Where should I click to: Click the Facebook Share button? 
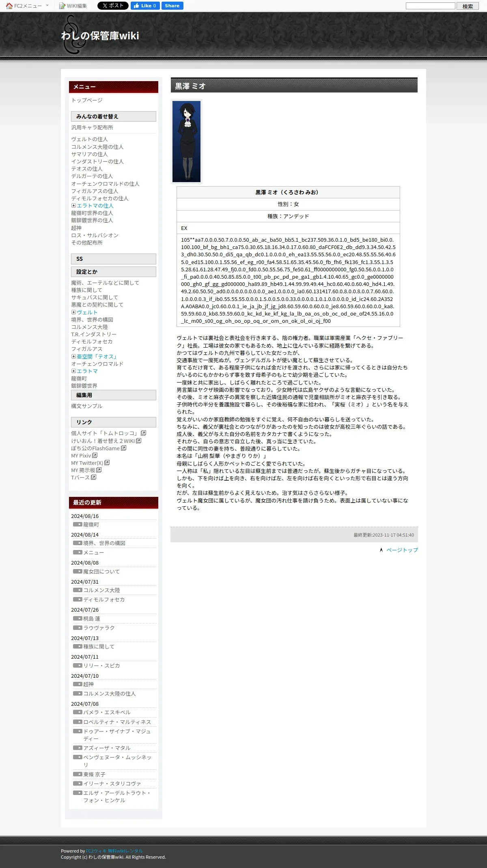[172, 6]
